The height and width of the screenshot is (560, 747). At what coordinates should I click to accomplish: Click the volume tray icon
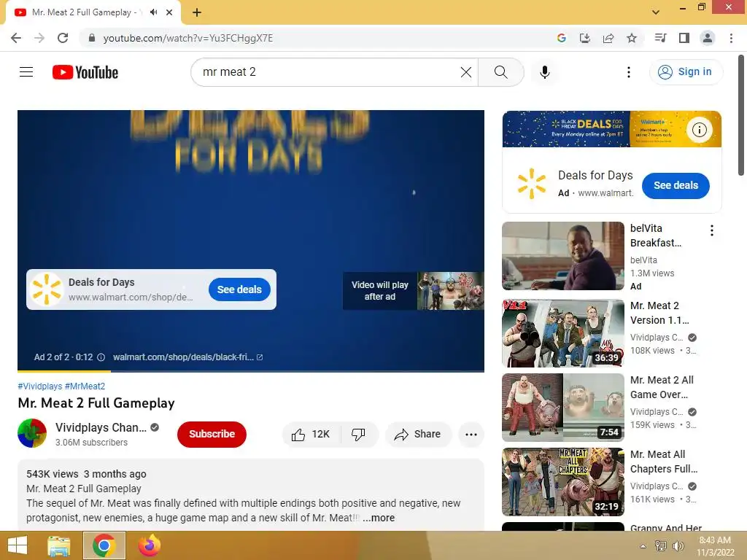(x=678, y=546)
